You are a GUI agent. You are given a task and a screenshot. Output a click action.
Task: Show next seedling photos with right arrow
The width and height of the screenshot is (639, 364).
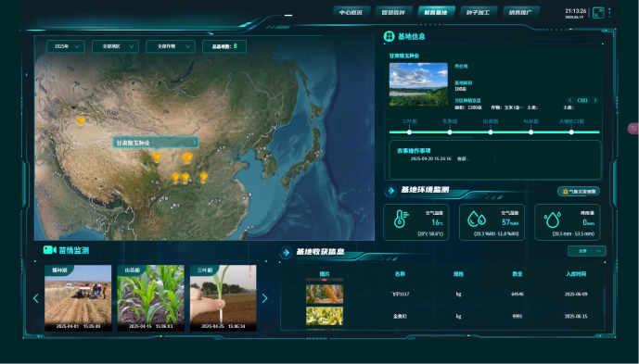click(264, 298)
